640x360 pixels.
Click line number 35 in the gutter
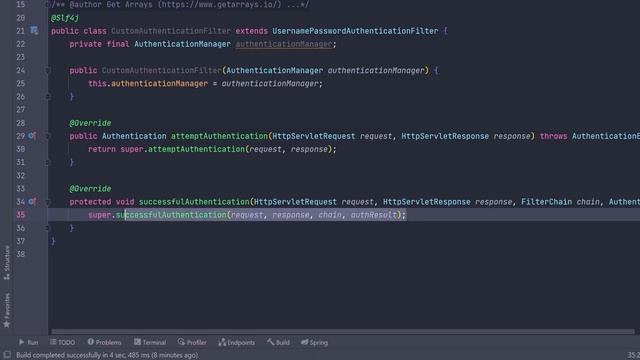pos(20,215)
